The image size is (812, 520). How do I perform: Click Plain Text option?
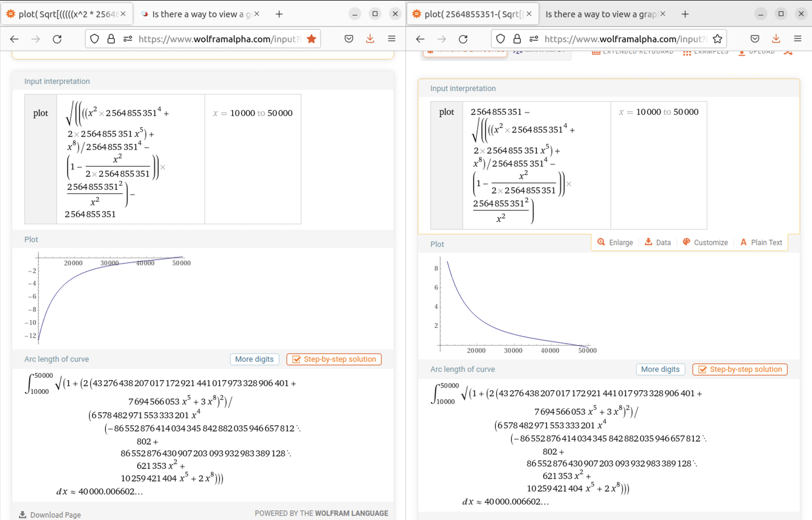761,242
